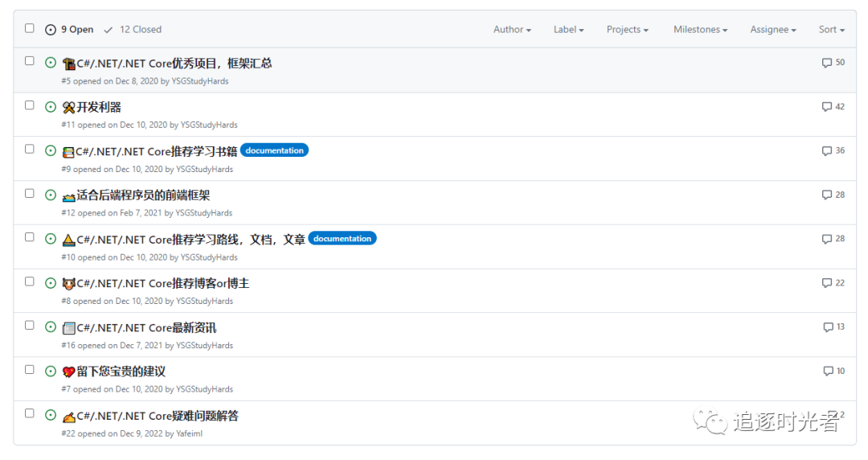Click open-issue status icon for 开发利器
This screenshot has height=460, width=868.
click(51, 107)
